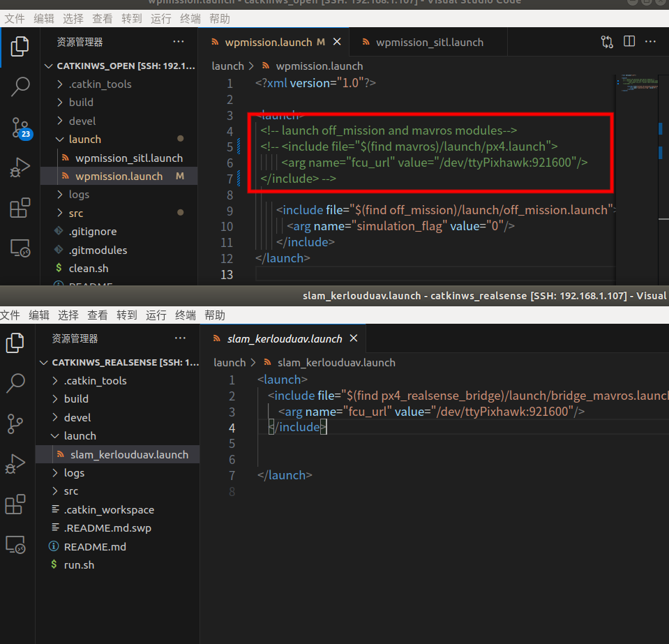This screenshot has height=644, width=669.
Task: Open 终端 menu in top window
Action: pos(190,19)
